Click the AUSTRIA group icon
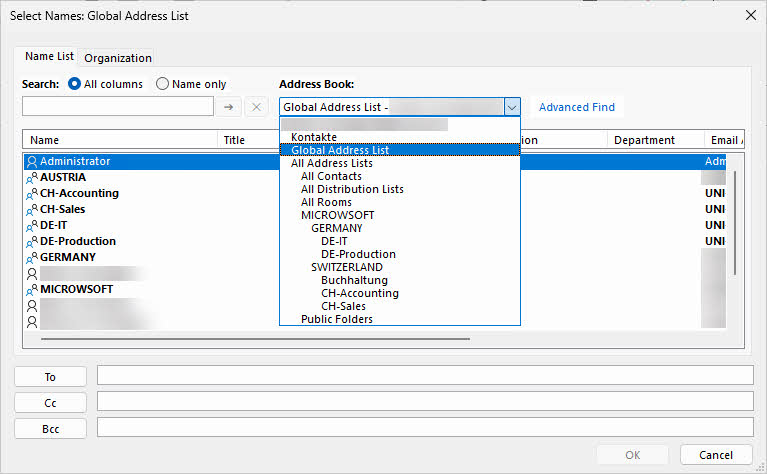The width and height of the screenshot is (767, 474). (x=32, y=177)
